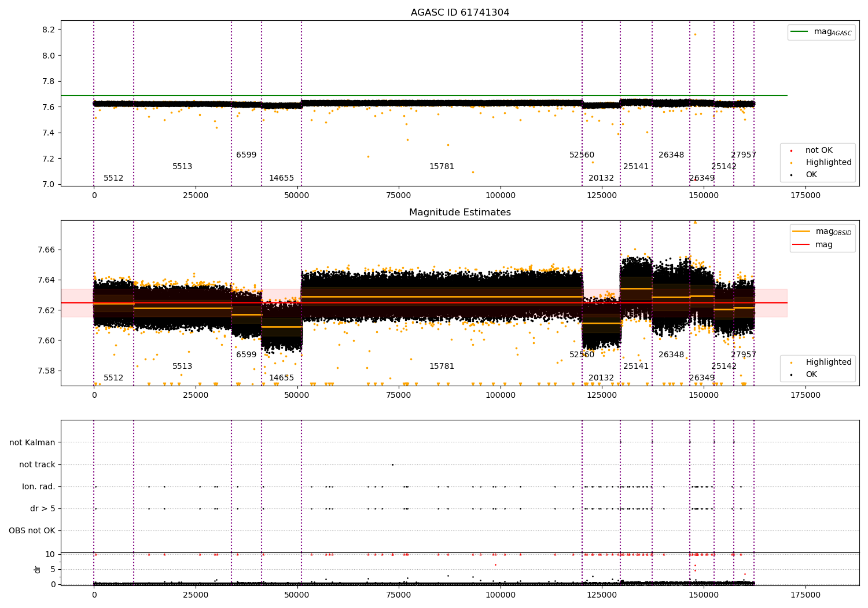
Task: Click the 'Highlighted' legend entry in middle panel
Action: (x=821, y=362)
